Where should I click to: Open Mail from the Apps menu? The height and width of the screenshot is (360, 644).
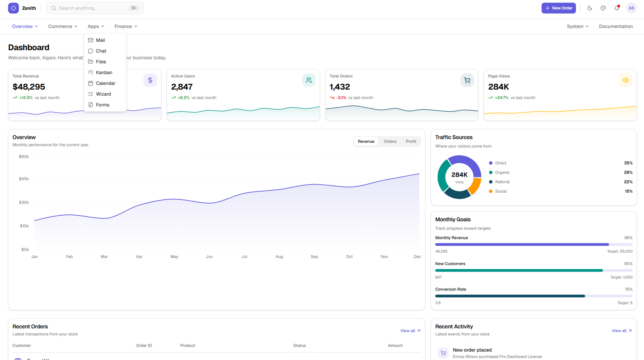(105, 40)
